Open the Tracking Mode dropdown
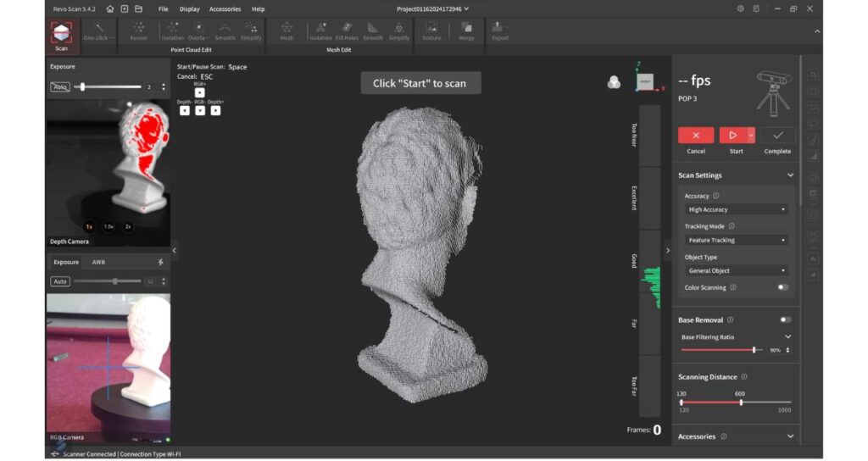Image resolution: width=868 pixels, height=461 pixels. coord(736,240)
